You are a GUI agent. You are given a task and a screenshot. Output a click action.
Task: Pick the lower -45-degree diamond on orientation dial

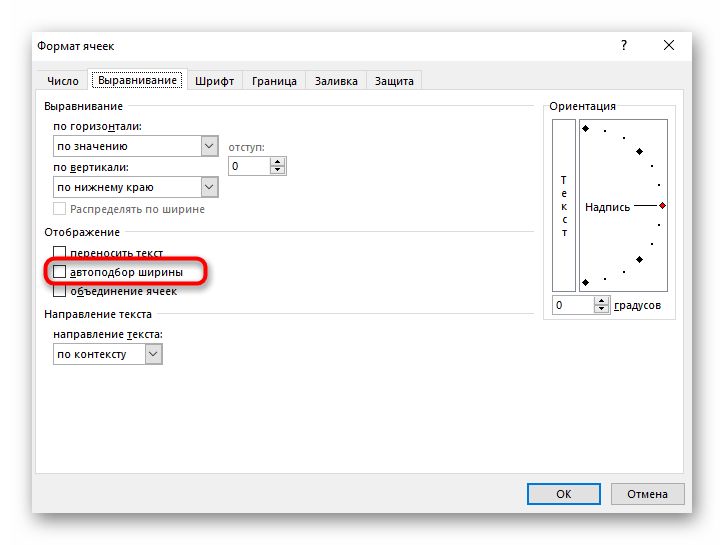(640, 260)
